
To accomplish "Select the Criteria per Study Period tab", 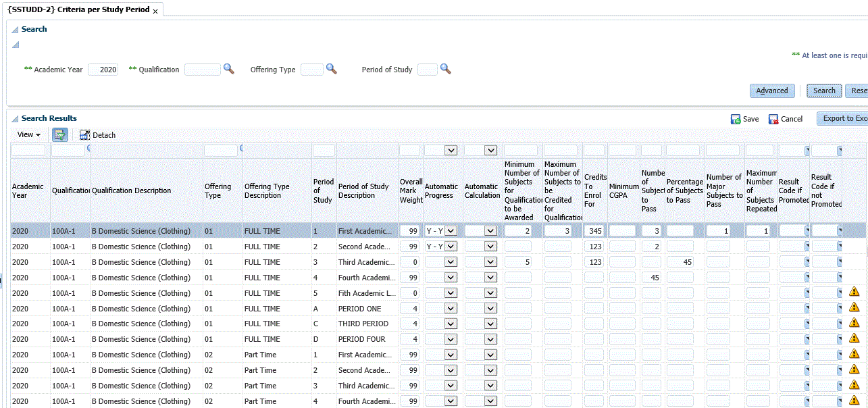I will pos(78,10).
